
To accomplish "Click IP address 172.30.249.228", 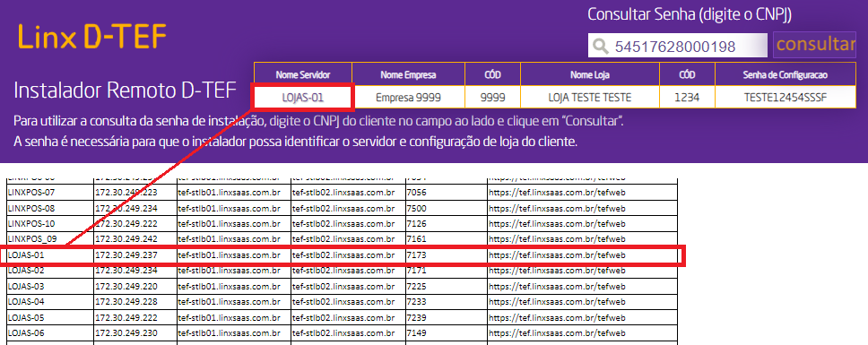I will 126,302.
